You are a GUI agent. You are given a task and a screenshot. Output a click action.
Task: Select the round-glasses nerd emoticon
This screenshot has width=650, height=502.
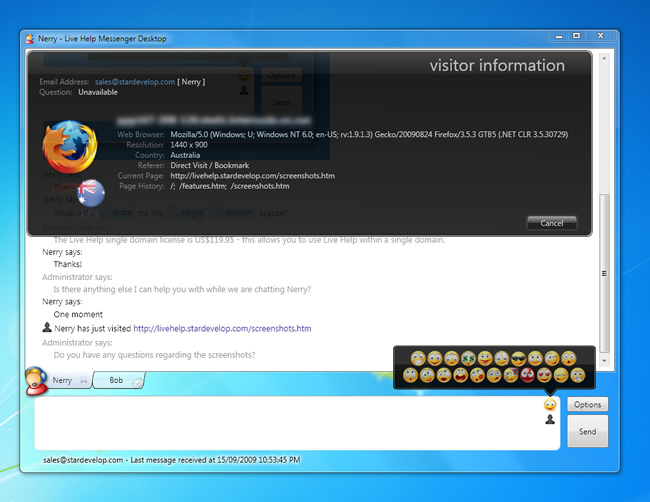[494, 375]
